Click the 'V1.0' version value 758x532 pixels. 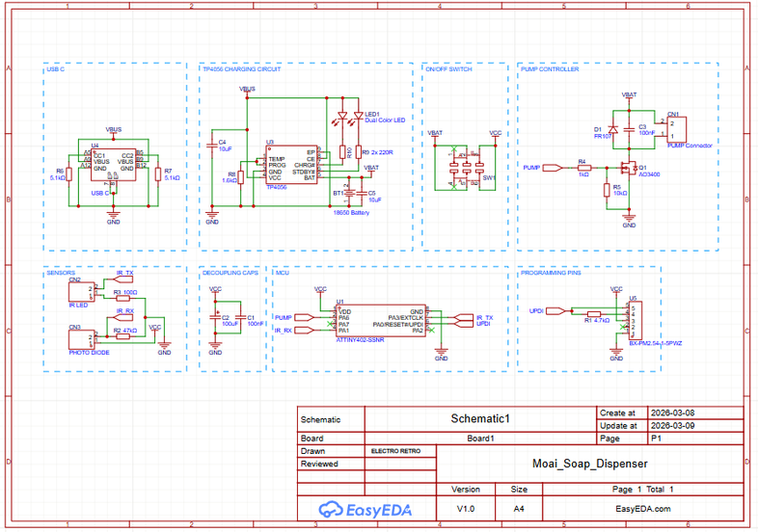pos(466,509)
